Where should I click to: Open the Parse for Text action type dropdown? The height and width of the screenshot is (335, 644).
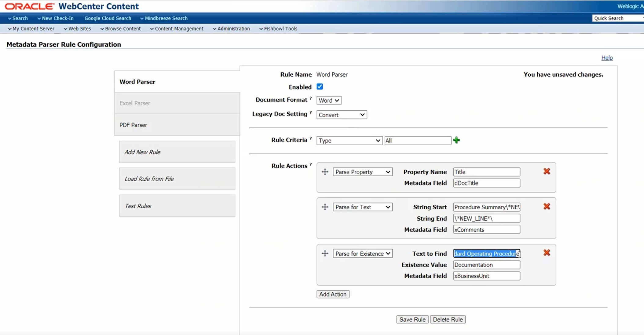pos(363,207)
